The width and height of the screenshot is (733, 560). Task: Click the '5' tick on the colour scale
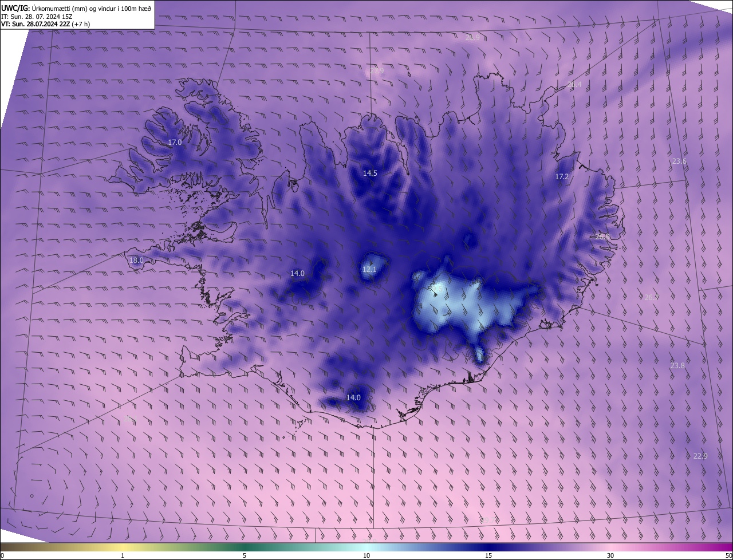pos(245,555)
